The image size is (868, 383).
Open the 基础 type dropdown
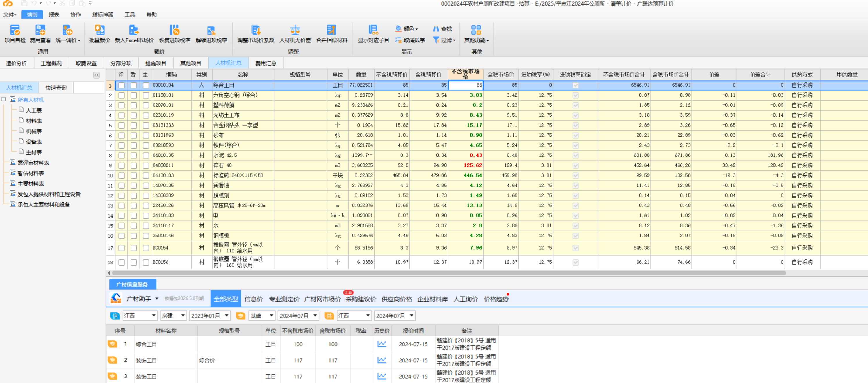click(262, 316)
